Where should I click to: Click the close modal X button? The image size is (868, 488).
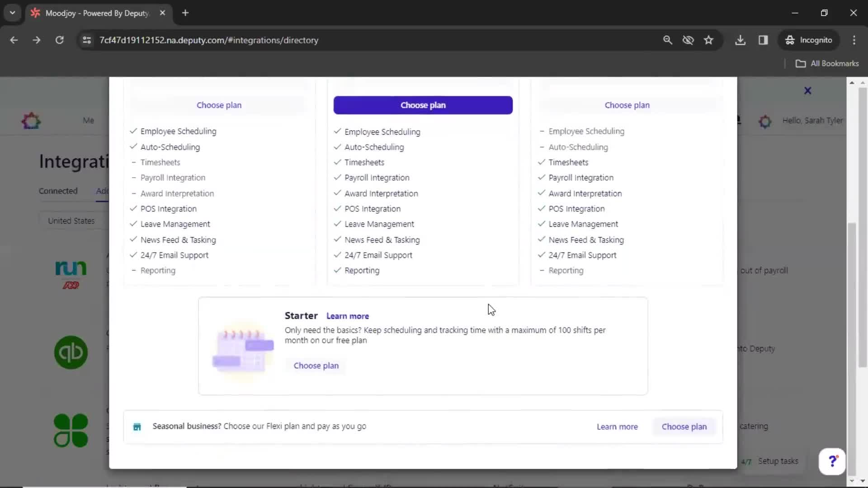click(808, 90)
